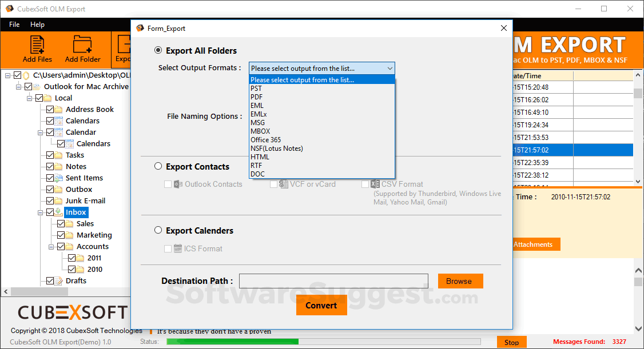Click the status progress bar
Image resolution: width=644 pixels, height=349 pixels.
coord(324,342)
